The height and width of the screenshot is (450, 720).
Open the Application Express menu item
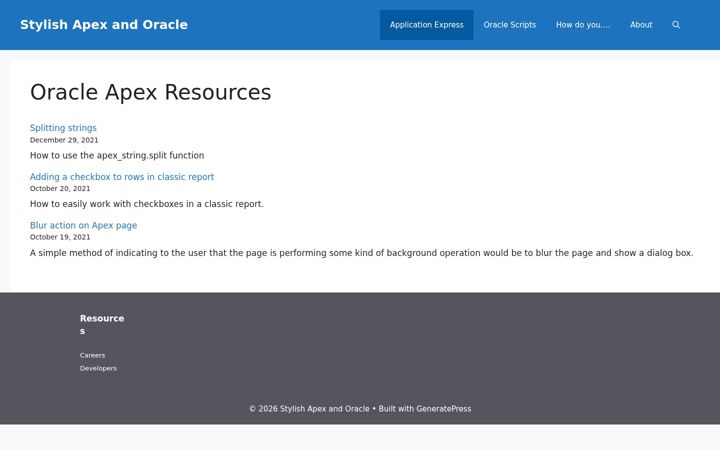[x=427, y=25]
